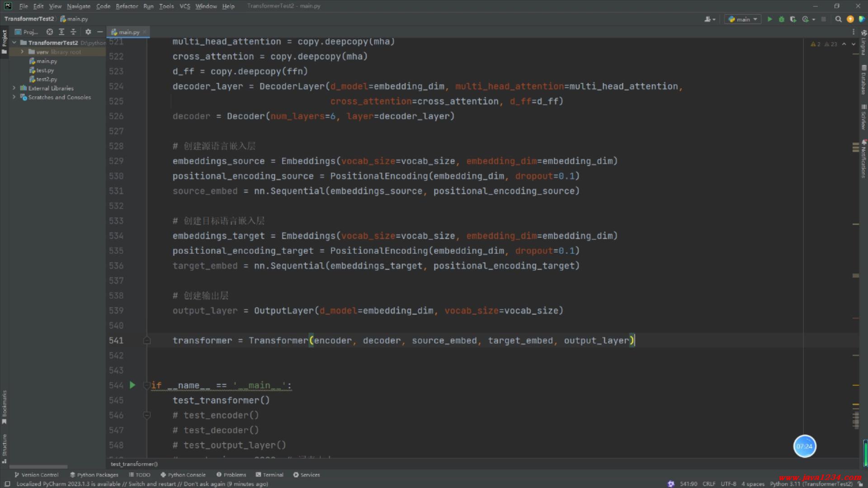Click select opened file crosshair icon
868x488 pixels.
click(x=50, y=32)
